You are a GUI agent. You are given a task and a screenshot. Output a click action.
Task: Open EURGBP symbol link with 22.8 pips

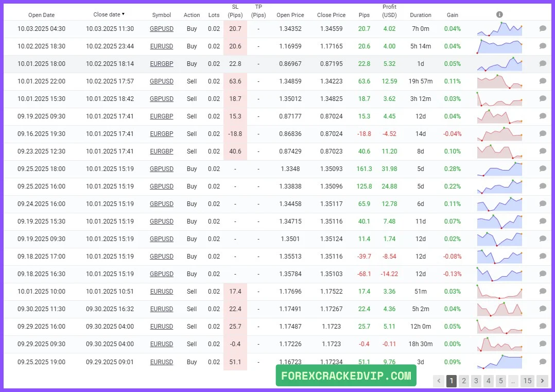point(161,64)
